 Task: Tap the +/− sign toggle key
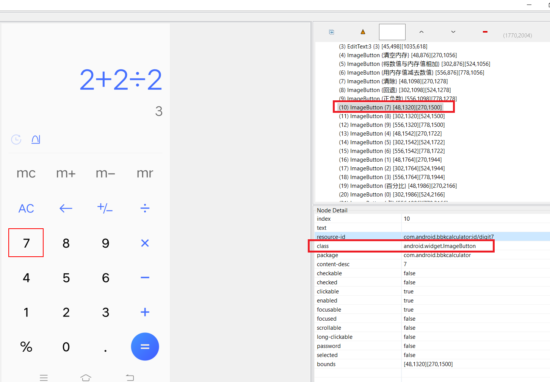coord(105,208)
